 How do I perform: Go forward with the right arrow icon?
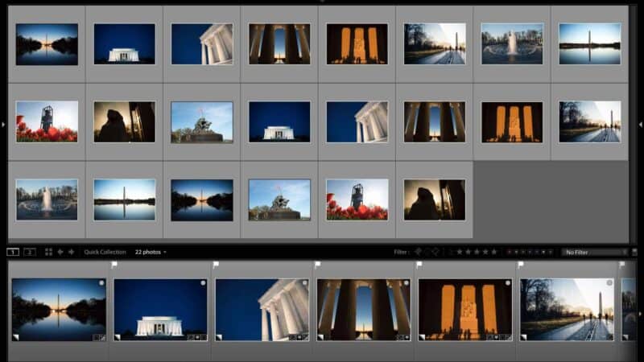pyautogui.click(x=72, y=252)
